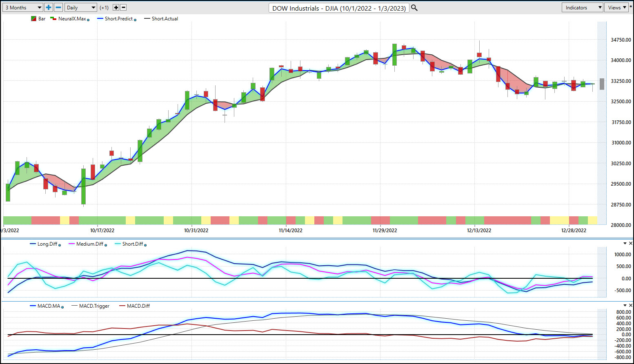Click the dot next to Short.Diff
Image resolution: width=634 pixels, height=364 pixels.
(x=145, y=245)
